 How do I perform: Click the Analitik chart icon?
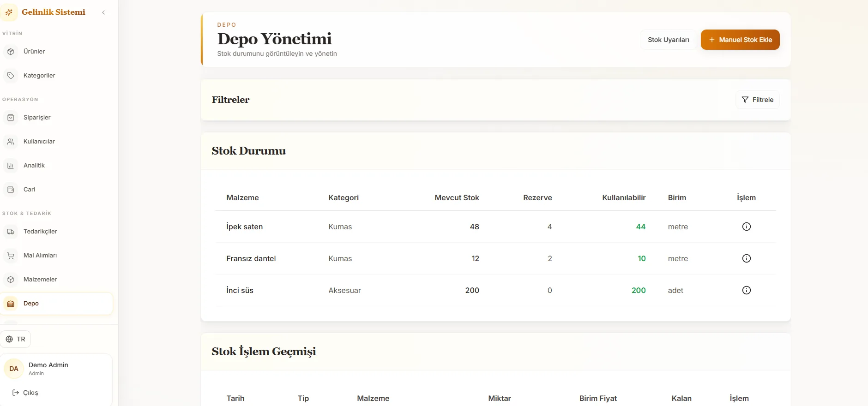(11, 166)
